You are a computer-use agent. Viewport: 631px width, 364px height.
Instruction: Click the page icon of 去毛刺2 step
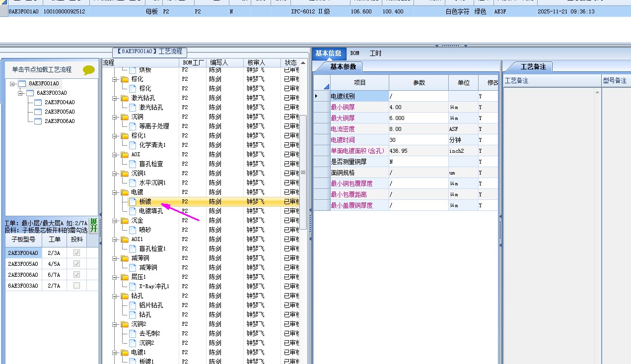click(x=133, y=334)
